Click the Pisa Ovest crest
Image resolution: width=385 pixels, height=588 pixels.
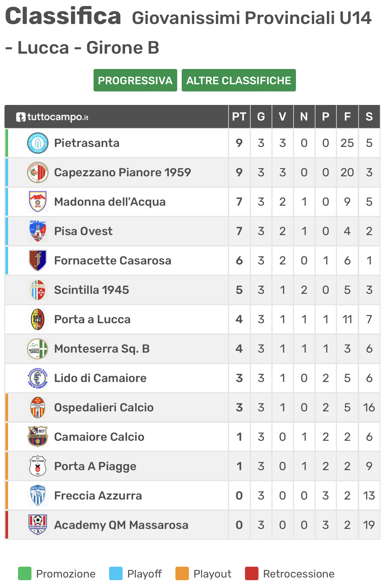click(37, 231)
